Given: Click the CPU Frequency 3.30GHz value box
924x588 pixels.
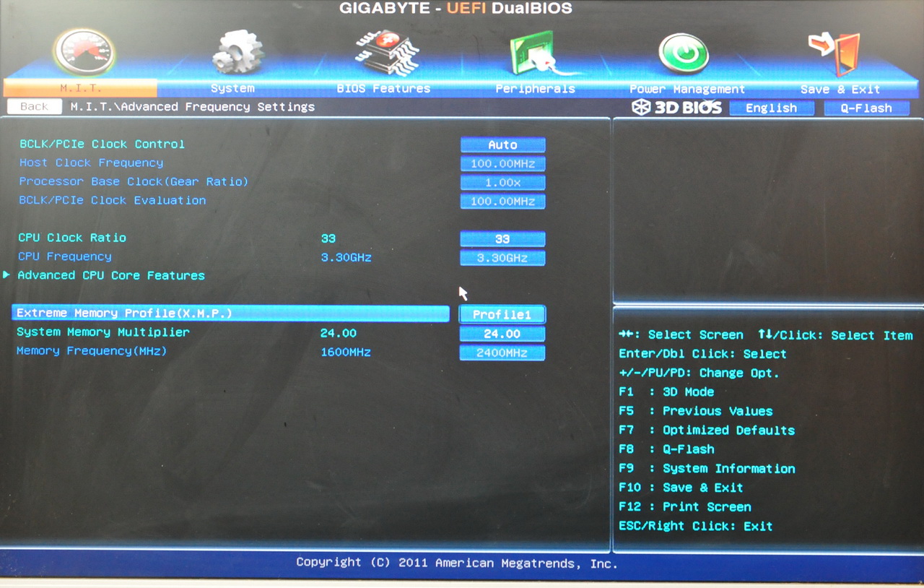Looking at the screenshot, I should pyautogui.click(x=502, y=257).
